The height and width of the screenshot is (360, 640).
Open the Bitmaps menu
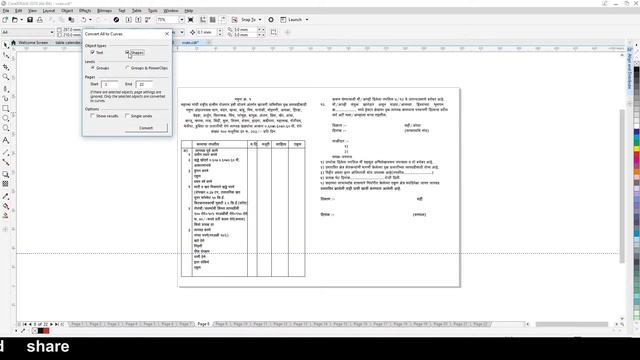[x=104, y=11]
